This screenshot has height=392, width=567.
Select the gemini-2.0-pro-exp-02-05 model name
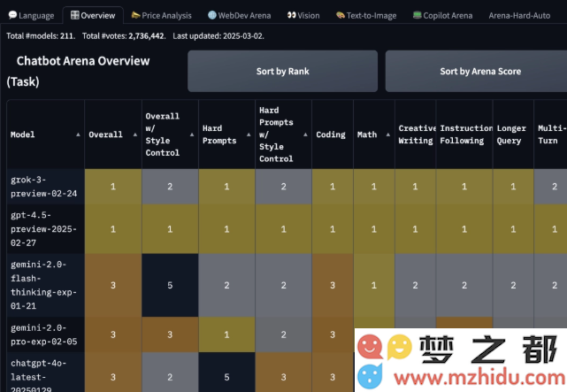(x=43, y=334)
